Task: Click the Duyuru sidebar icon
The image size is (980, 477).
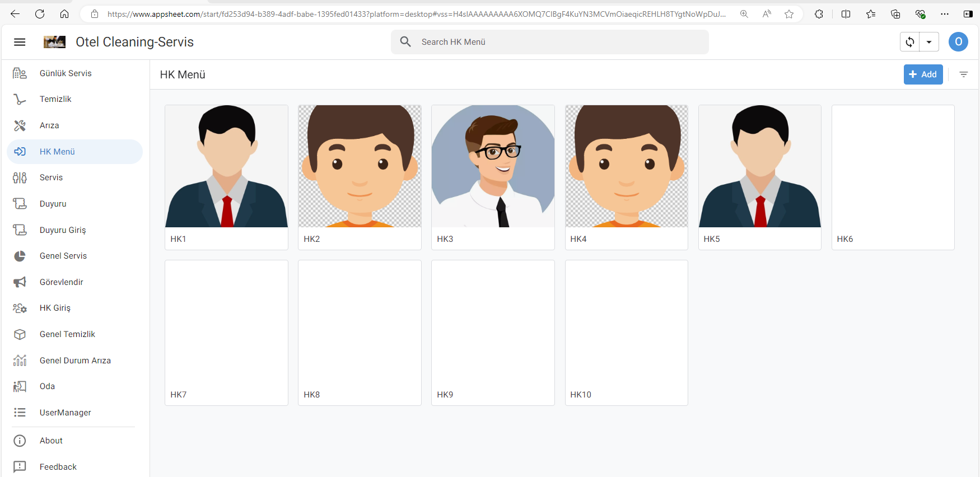Action: click(x=20, y=204)
